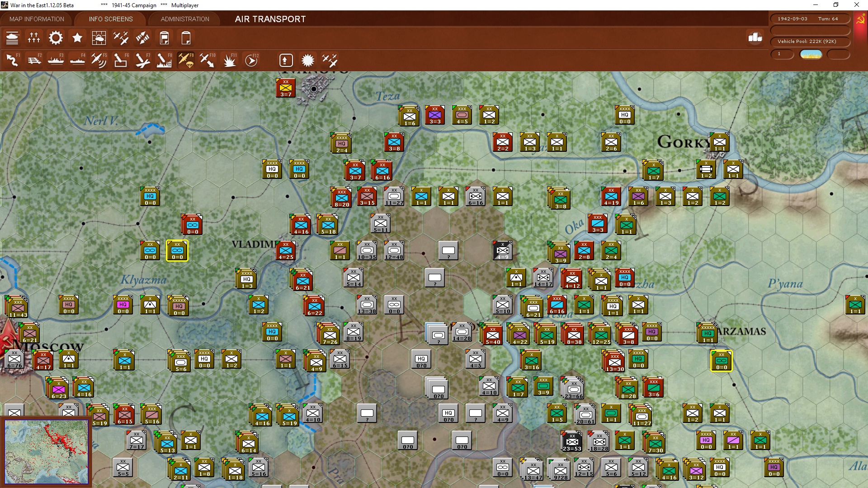Open the blank report document icon

point(186,38)
